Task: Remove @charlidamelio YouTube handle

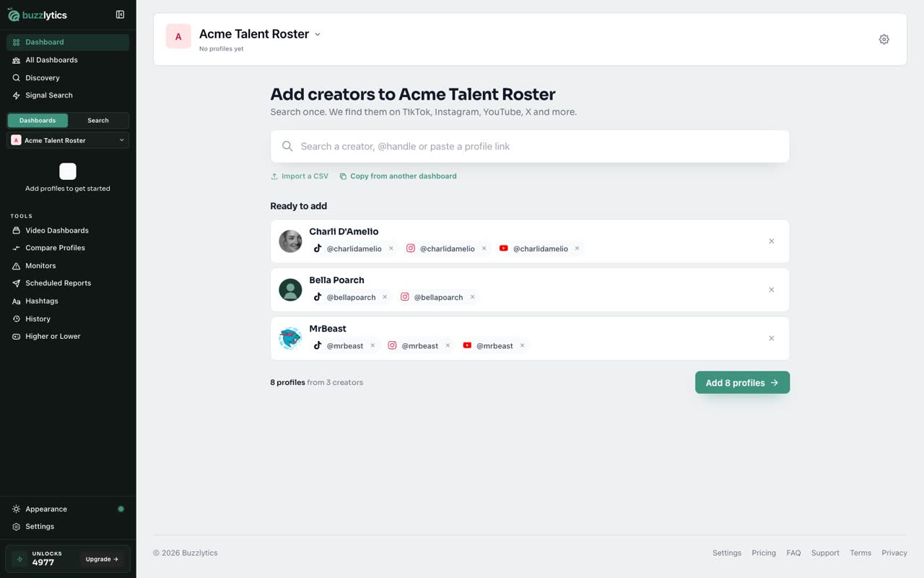Action: [x=577, y=249]
